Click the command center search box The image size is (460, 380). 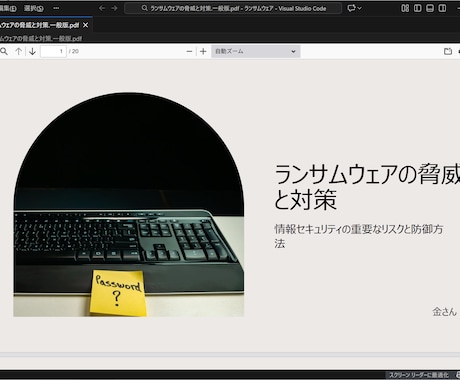click(233, 8)
